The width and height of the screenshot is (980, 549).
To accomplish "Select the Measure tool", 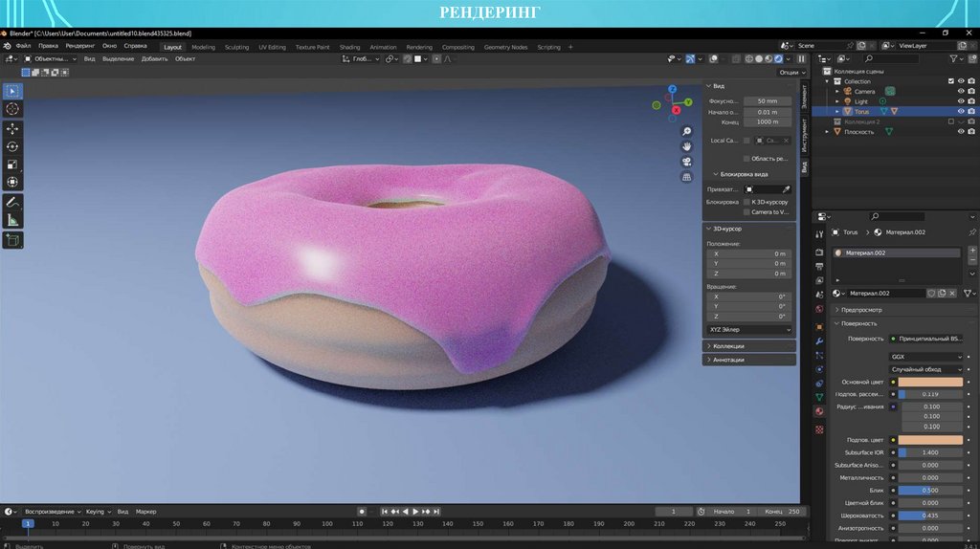I will [x=12, y=220].
